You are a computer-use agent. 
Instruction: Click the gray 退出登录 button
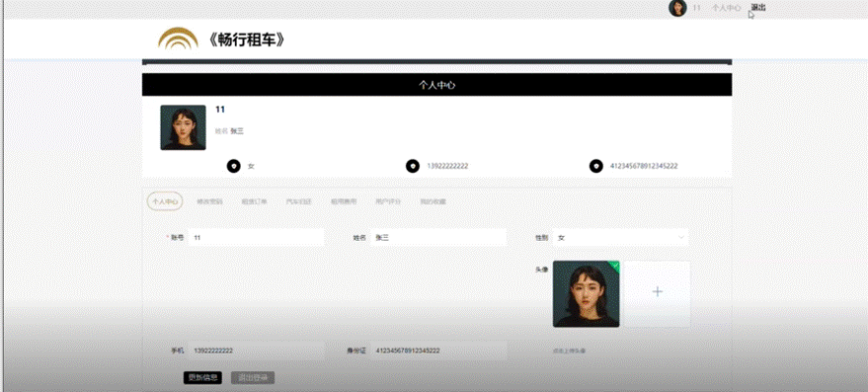[253, 377]
